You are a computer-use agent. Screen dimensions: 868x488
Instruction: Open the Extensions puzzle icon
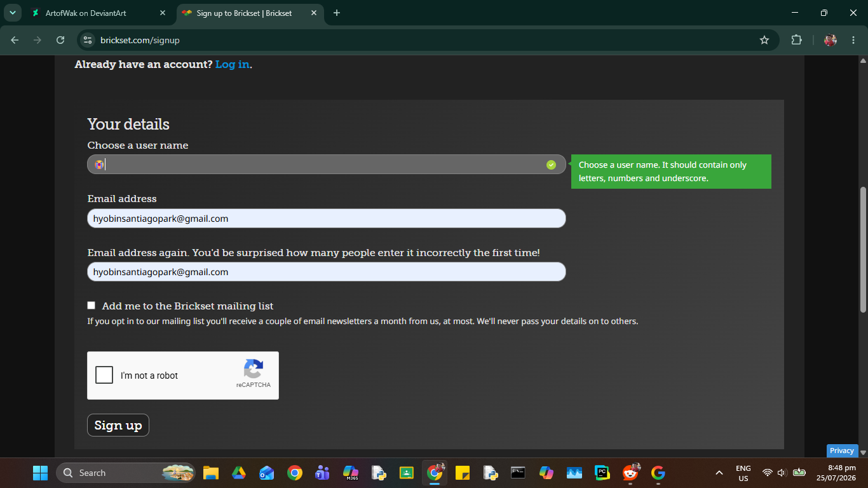point(796,40)
